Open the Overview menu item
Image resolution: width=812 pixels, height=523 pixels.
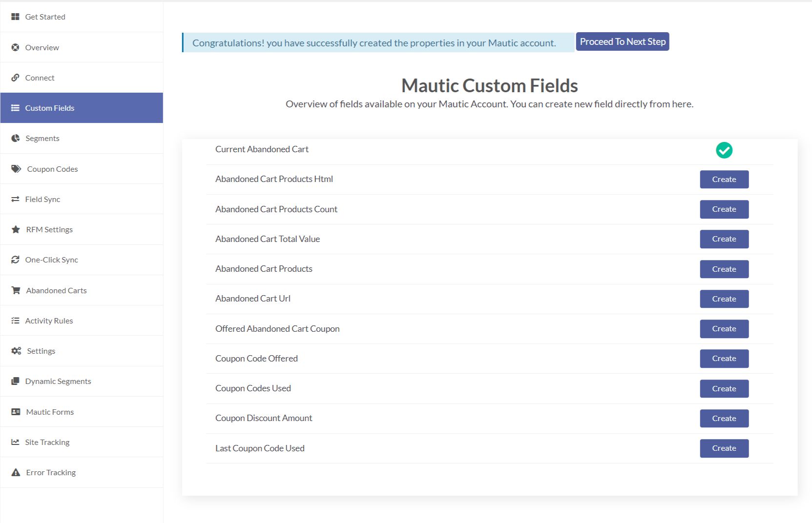[x=82, y=47]
